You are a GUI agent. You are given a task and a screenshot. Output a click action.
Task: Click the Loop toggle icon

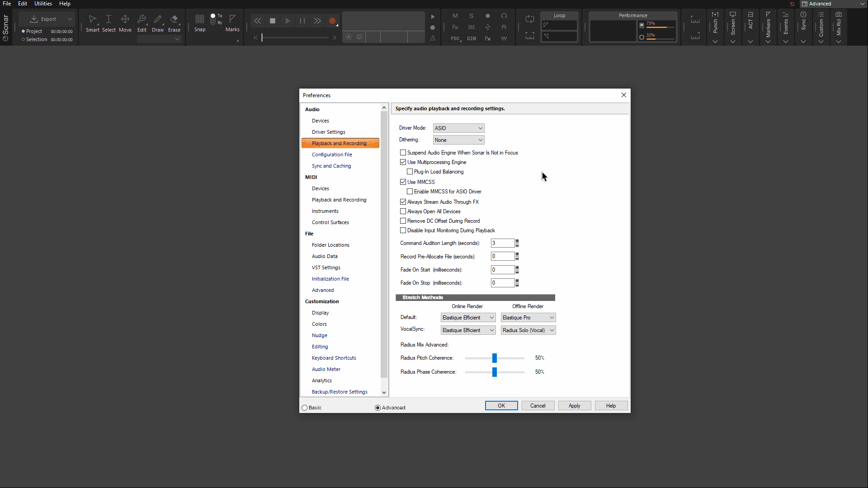point(529,19)
